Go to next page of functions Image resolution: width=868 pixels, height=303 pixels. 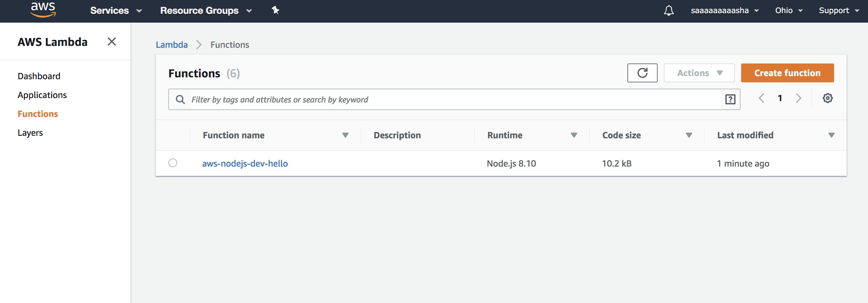point(798,98)
